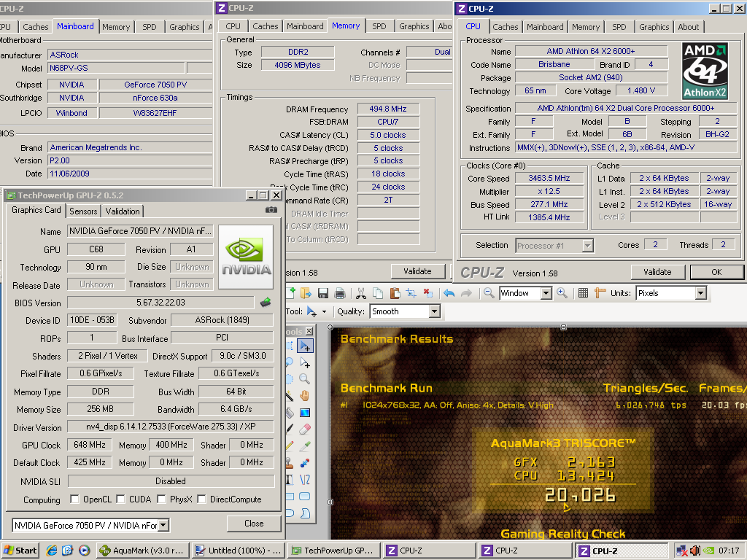Click the BIOS save icon next to BIOS Version
Viewport: 747px width, 560px height.
tap(266, 302)
